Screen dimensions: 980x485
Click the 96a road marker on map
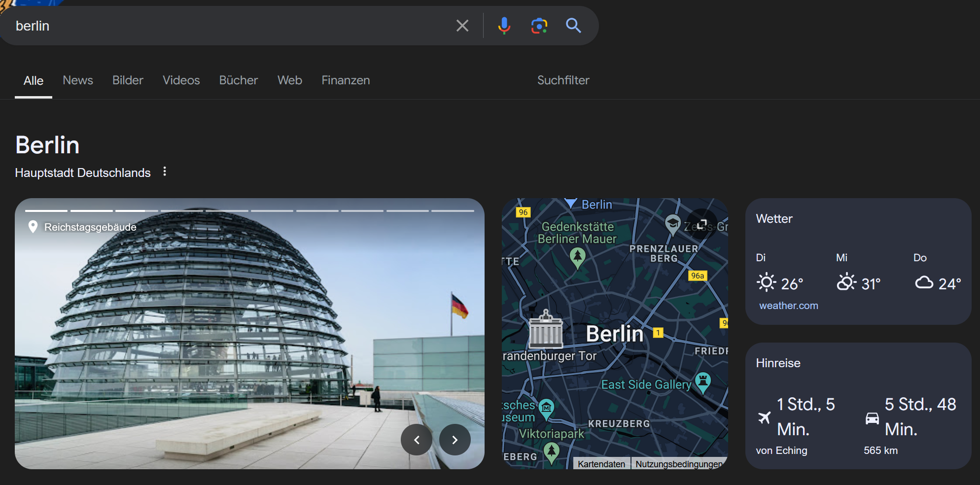pyautogui.click(x=698, y=276)
